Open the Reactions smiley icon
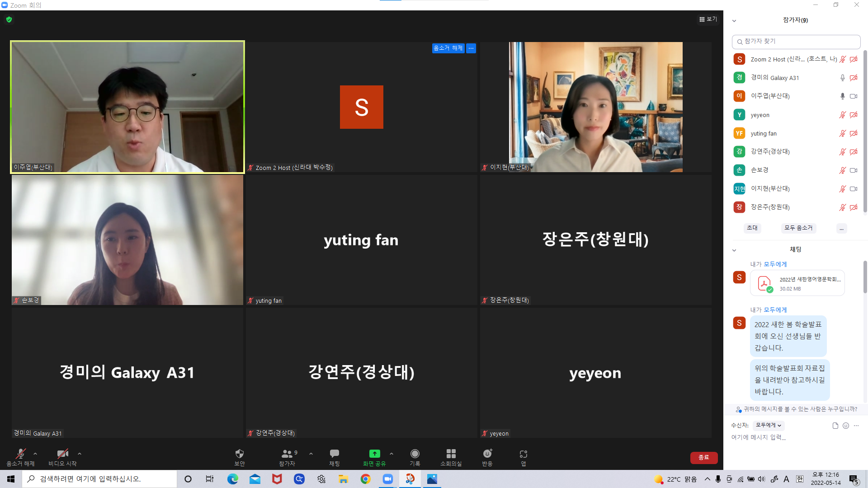 point(487,454)
